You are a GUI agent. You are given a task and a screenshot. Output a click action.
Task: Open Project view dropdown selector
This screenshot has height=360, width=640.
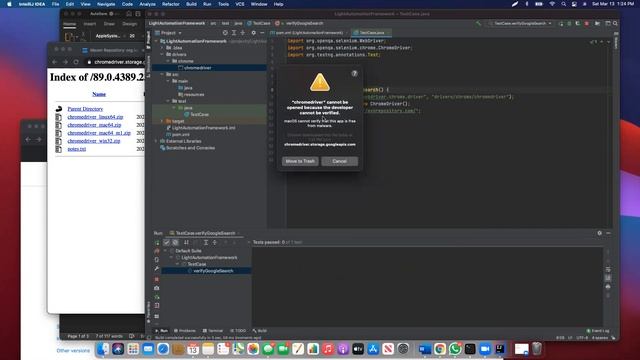tap(169, 33)
